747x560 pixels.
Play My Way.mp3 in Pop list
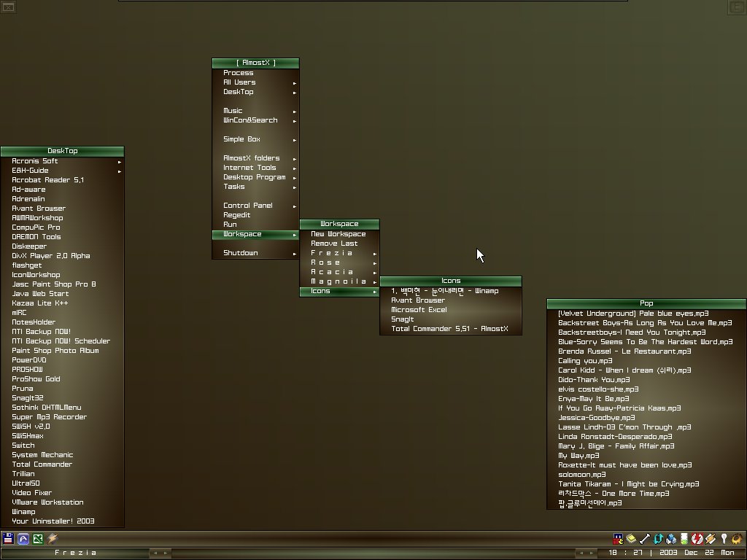(x=578, y=456)
